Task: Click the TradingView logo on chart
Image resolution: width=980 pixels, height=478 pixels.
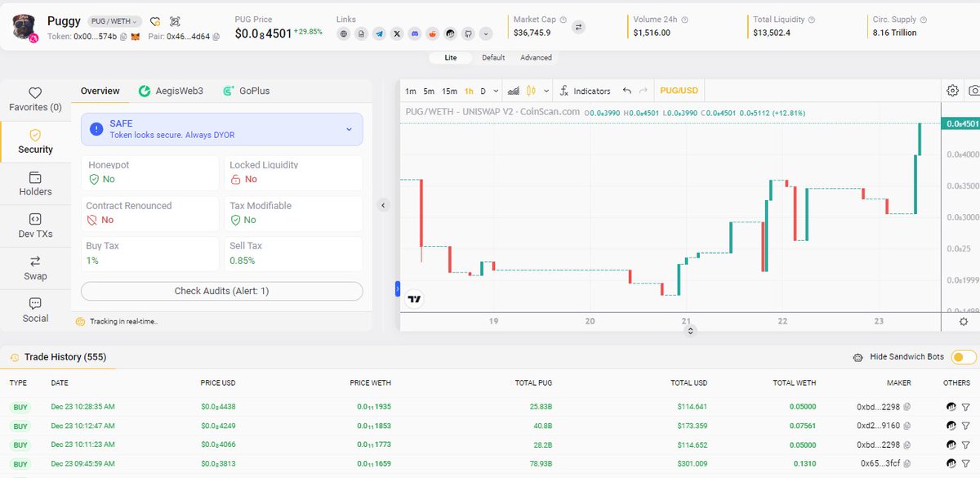Action: point(414,299)
